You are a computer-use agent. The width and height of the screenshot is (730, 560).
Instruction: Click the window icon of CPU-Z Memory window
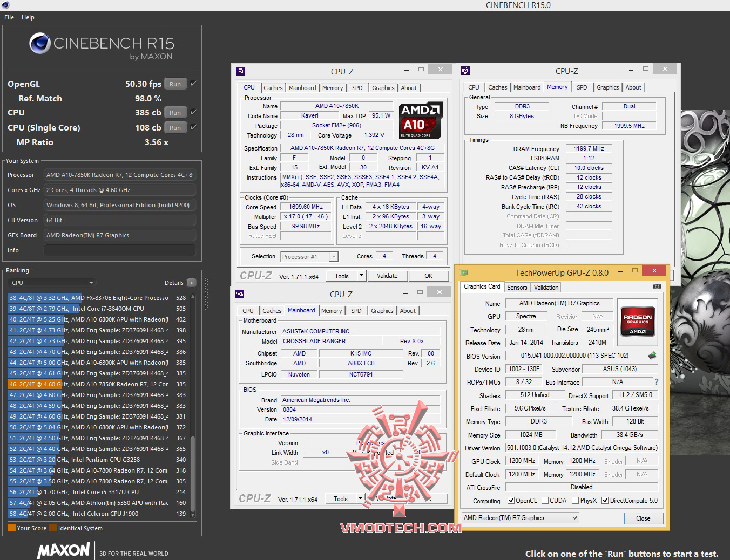point(466,71)
